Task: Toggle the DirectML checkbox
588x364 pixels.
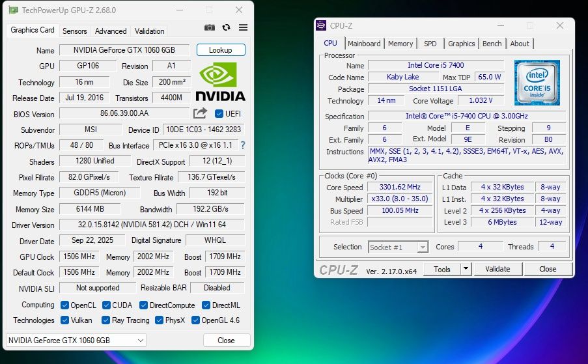Action: tap(206, 305)
